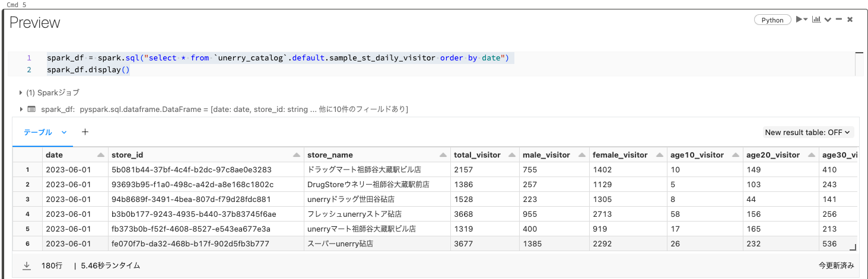Click the 今更新済み refresh status
Image resolution: width=868 pixels, height=279 pixels.
[836, 266]
